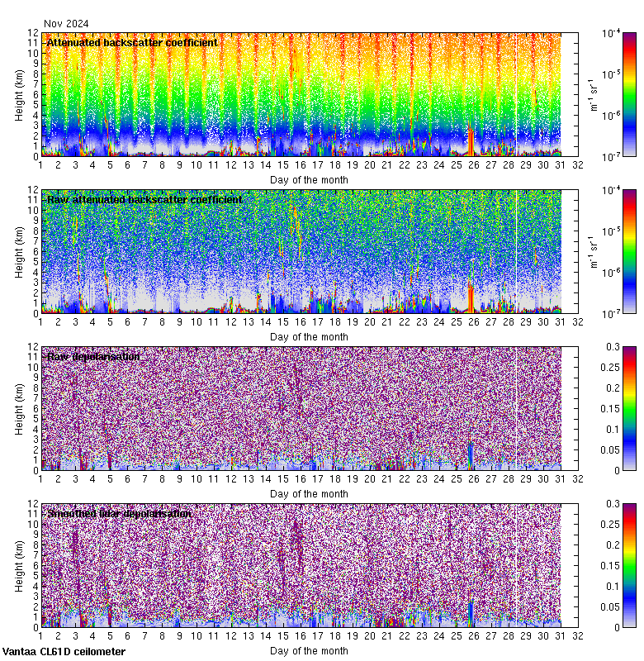Click the Vantaa CL61D ceilometer label
This screenshot has width=644, height=661.
pos(64,652)
